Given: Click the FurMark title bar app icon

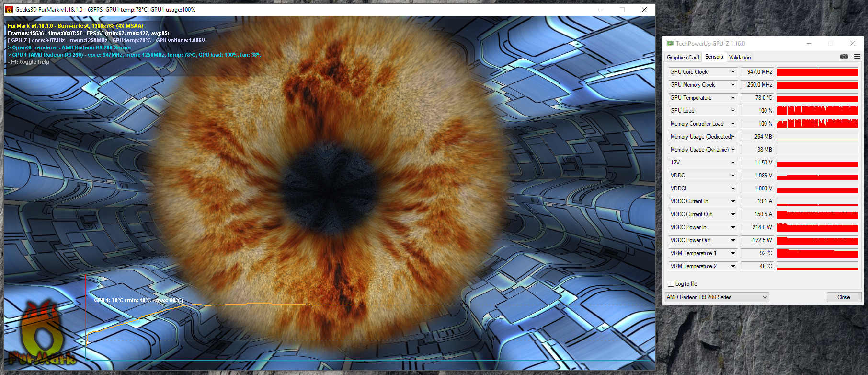Looking at the screenshot, I should [9, 10].
